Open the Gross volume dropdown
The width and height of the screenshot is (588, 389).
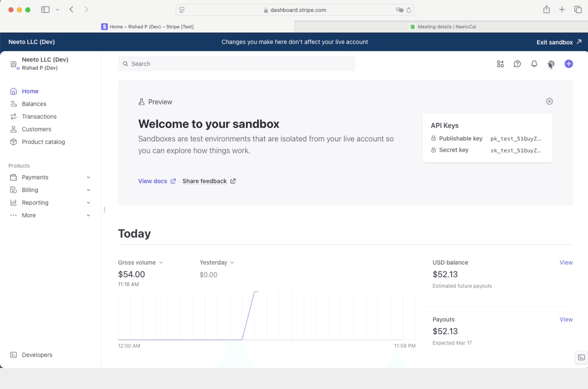coord(140,262)
